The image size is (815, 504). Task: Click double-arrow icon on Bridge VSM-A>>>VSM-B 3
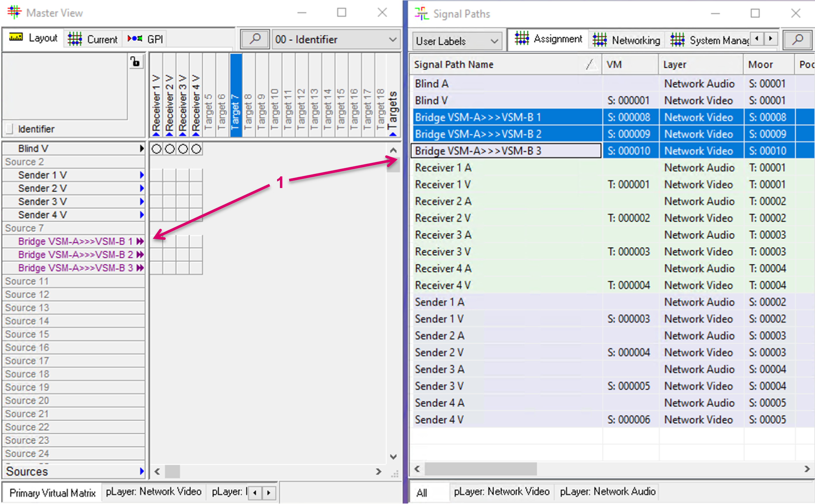click(140, 268)
